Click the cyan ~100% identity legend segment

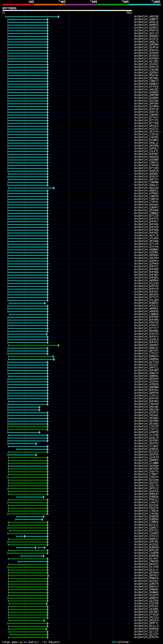[x=144, y=5]
